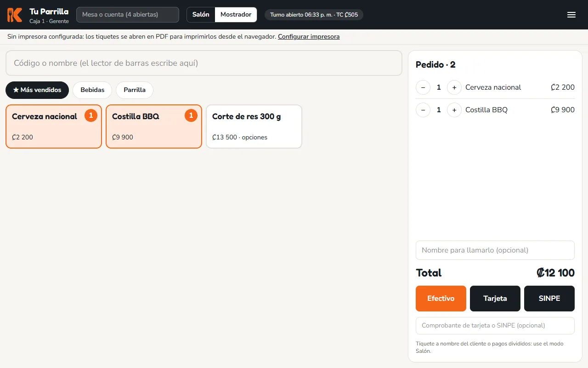Screen dimensions: 588x368
Task: Click the Cerveza nacional name in order
Action: [493, 87]
